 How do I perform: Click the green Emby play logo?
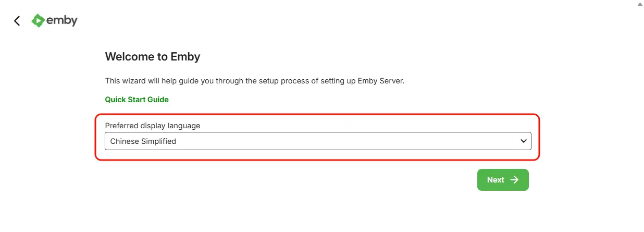point(38,21)
